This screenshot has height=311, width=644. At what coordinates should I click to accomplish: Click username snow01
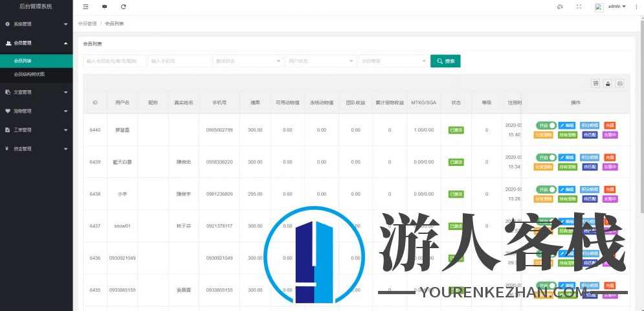[x=122, y=226]
